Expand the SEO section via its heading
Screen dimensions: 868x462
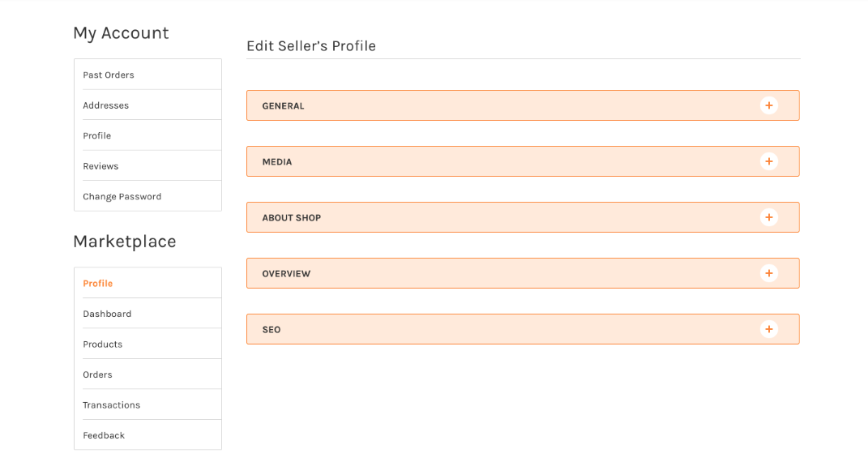pos(272,330)
